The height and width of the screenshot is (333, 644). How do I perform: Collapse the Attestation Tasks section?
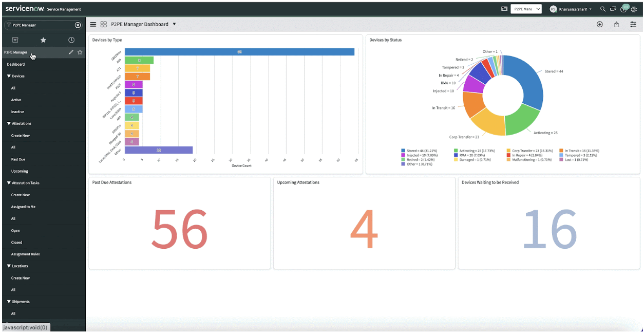point(23,183)
